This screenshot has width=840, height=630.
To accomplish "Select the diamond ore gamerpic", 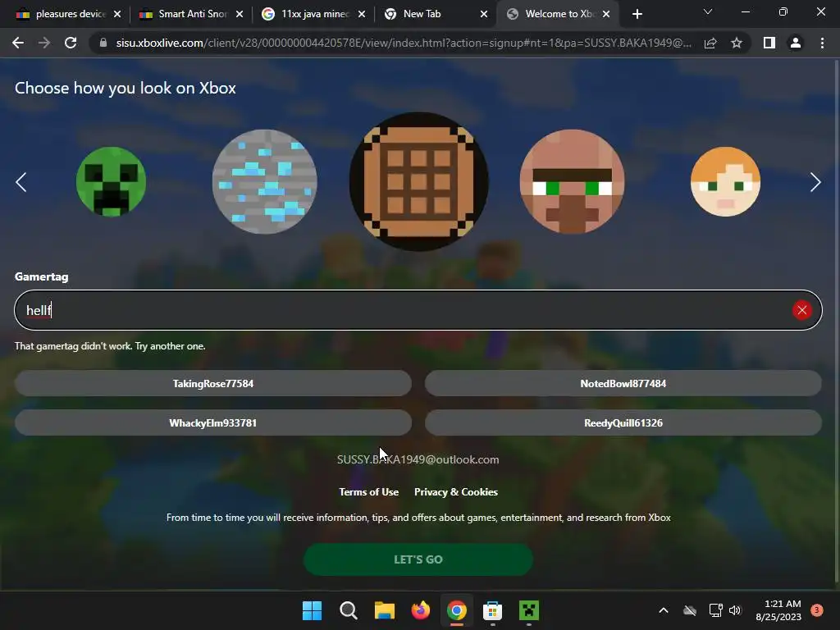I will click(x=265, y=181).
